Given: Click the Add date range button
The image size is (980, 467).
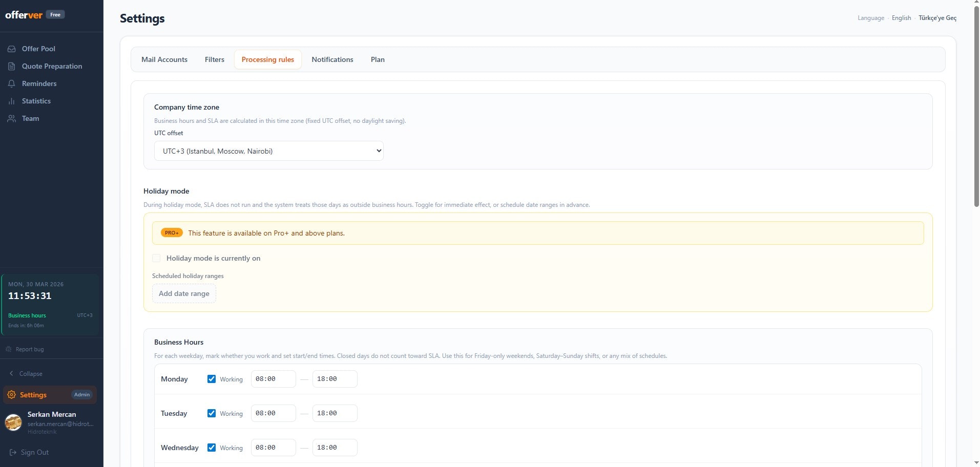Looking at the screenshot, I should click(184, 293).
